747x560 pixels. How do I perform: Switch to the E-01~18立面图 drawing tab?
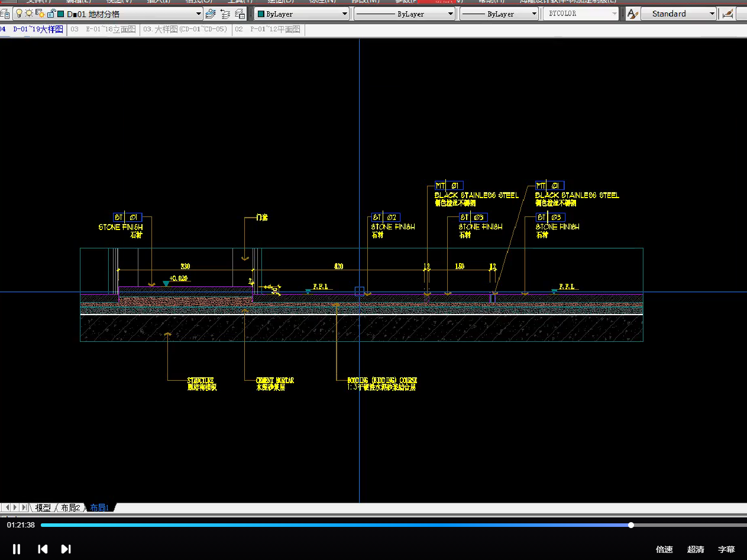coord(103,29)
